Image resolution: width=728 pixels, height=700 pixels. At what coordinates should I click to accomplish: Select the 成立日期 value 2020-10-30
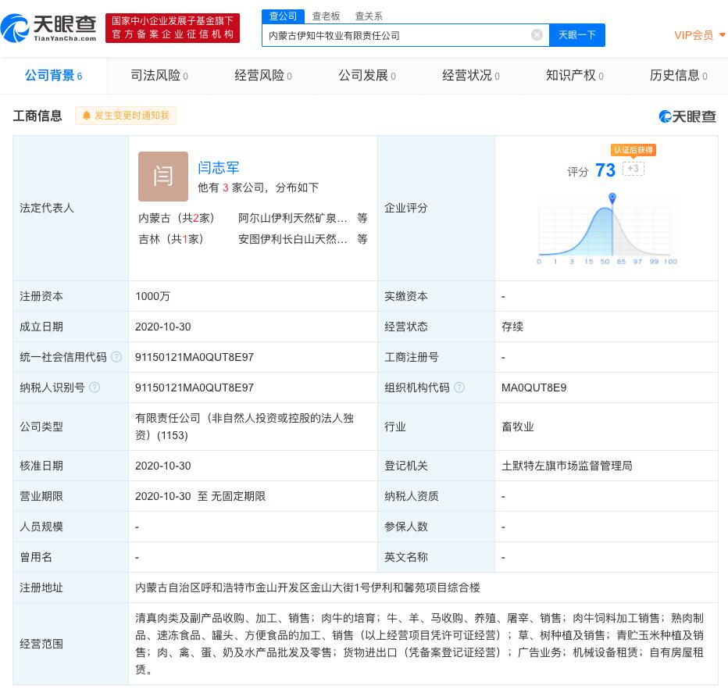(x=163, y=327)
